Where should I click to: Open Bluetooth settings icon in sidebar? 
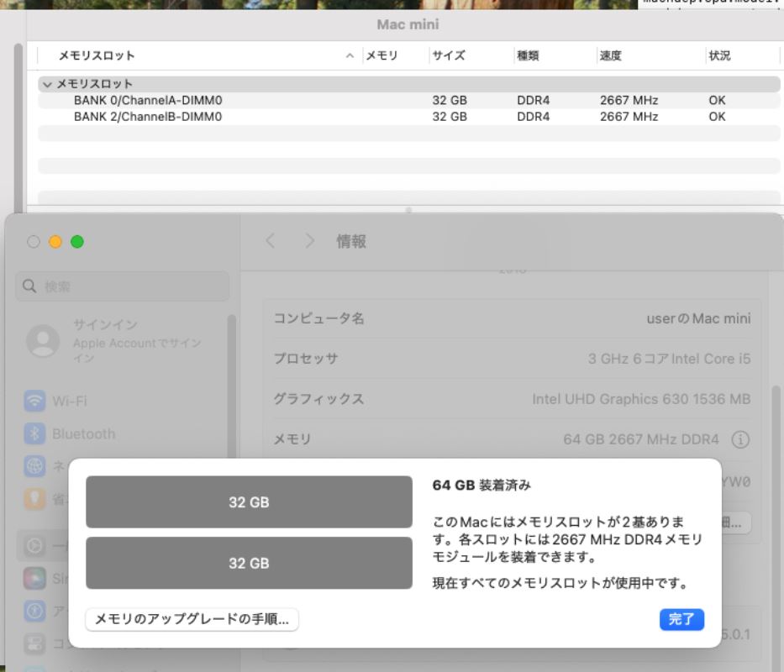(34, 433)
